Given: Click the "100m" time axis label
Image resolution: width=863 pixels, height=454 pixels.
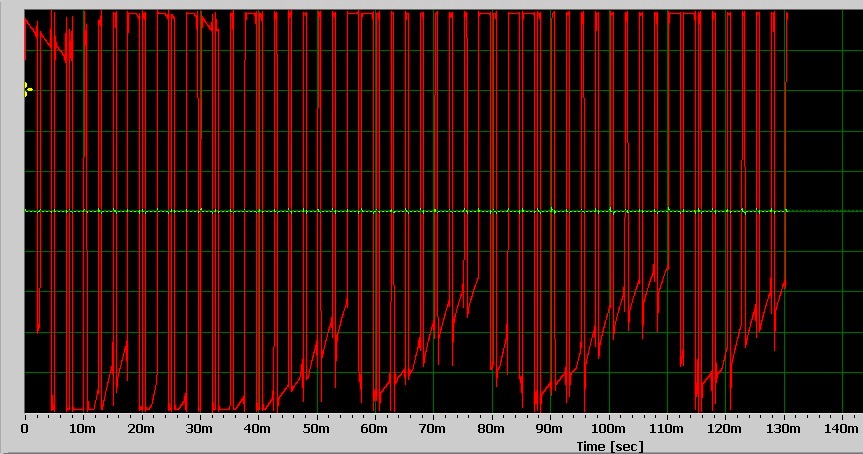Looking at the screenshot, I should [608, 429].
